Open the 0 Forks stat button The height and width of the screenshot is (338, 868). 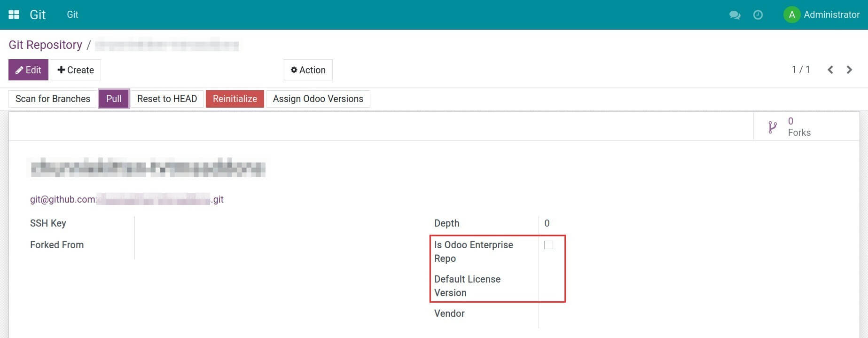point(806,126)
